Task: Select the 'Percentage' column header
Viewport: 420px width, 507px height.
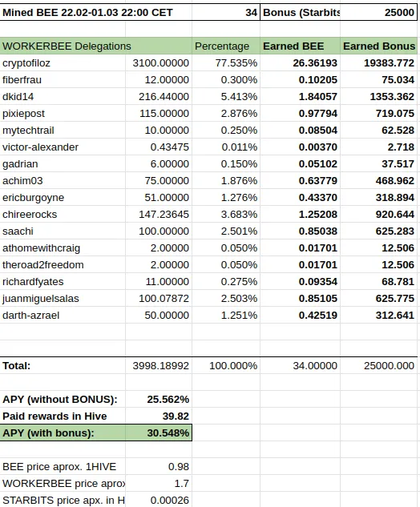Action: 226,46
